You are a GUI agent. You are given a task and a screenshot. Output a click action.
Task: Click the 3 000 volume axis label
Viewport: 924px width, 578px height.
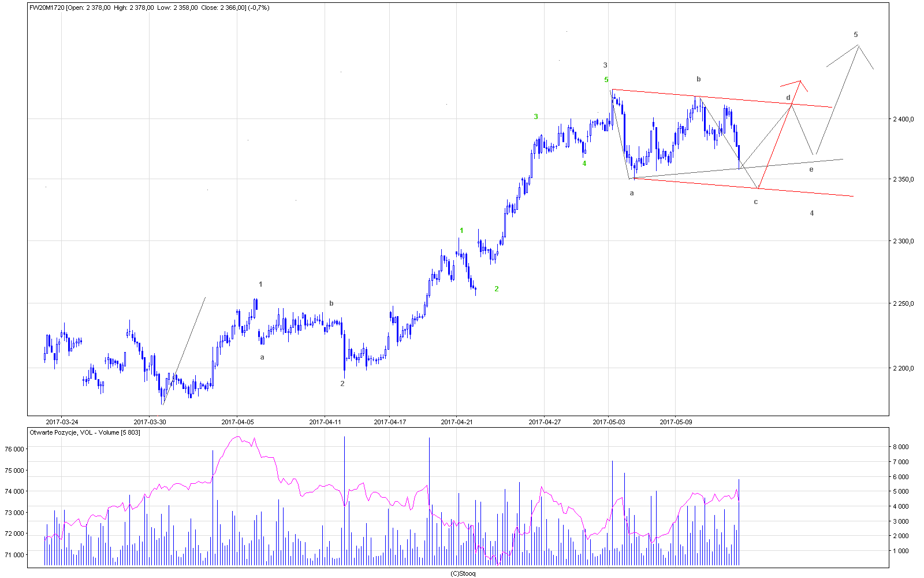[x=901, y=521]
